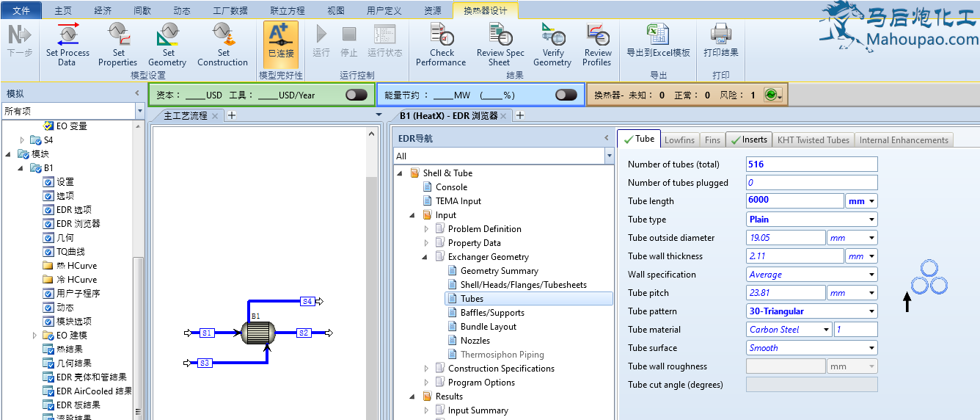Open Verify Geometry tool
The image size is (980, 420).
(552, 45)
